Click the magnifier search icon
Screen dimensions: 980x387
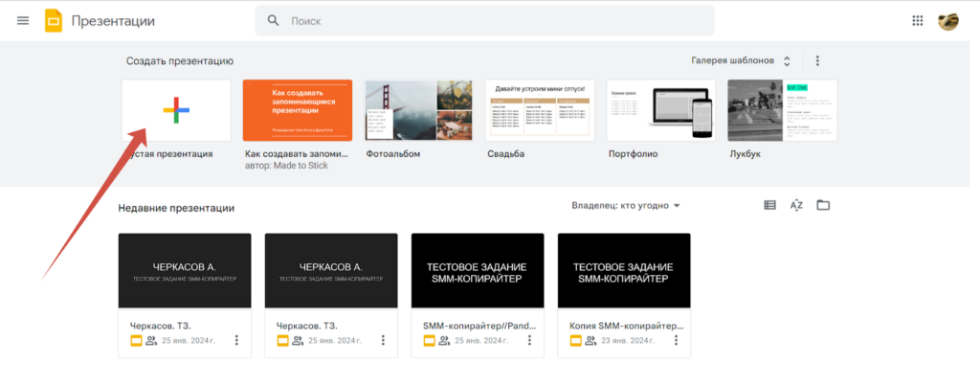273,21
